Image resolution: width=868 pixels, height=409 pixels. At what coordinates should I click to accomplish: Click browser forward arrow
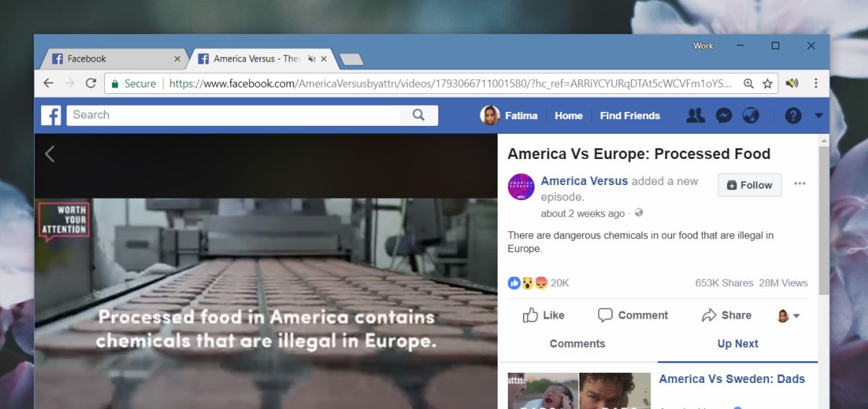coord(69,84)
